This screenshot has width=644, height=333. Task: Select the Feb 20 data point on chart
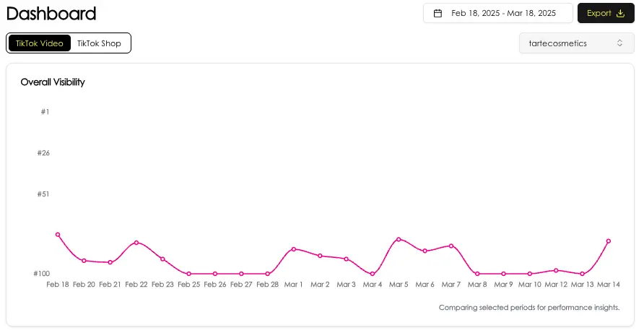pyautogui.click(x=84, y=261)
